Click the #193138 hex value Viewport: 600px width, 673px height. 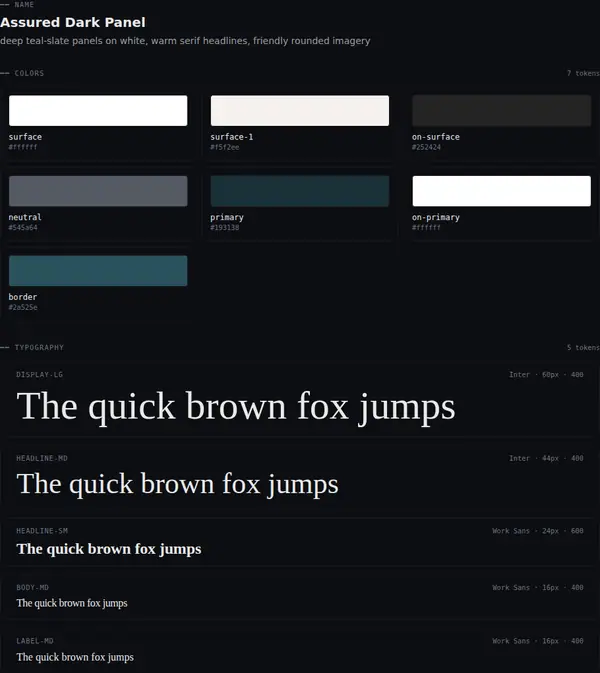pyautogui.click(x=225, y=227)
